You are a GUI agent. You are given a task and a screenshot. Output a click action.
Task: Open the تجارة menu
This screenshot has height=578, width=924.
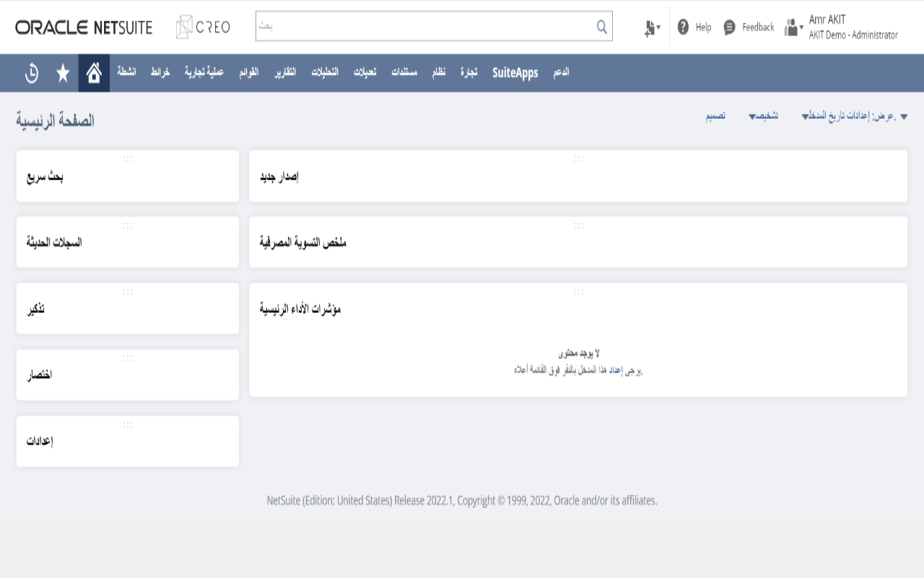pos(469,73)
